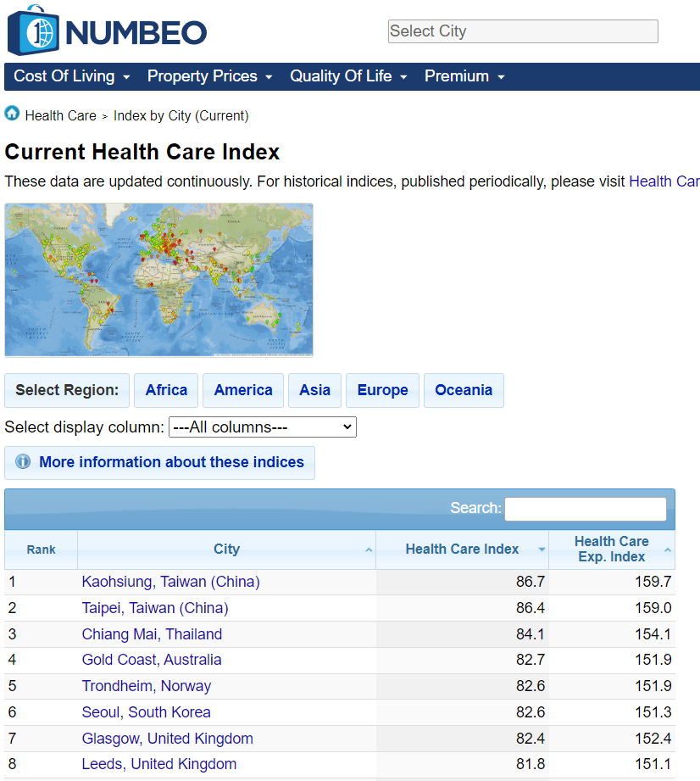Click inside the Search field
Image resolution: width=700 pixels, height=781 pixels.
click(x=585, y=508)
